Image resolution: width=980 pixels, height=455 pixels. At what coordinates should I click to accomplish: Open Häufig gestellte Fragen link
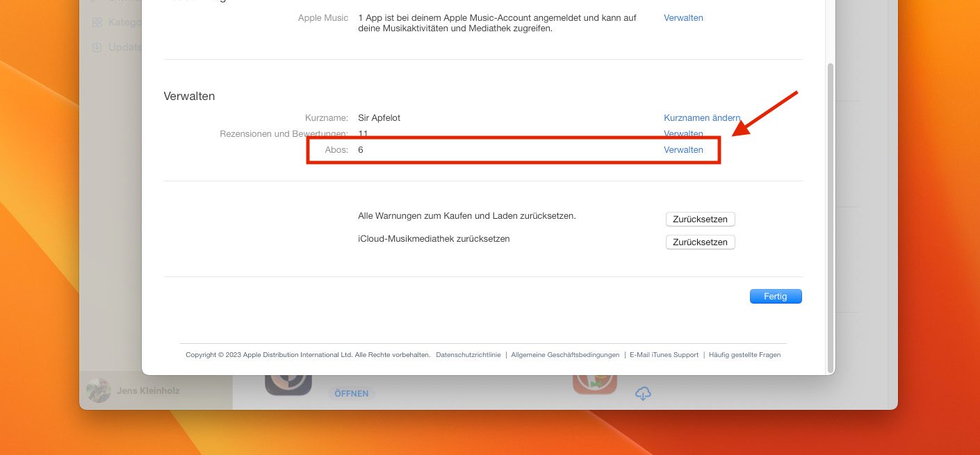coord(744,355)
